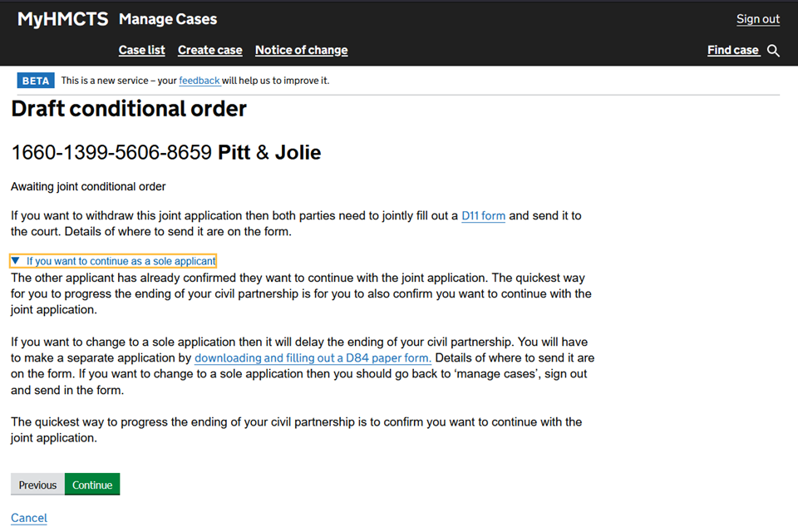
Task: Click the case number 1660-1399-5606-8659
Action: (111, 153)
